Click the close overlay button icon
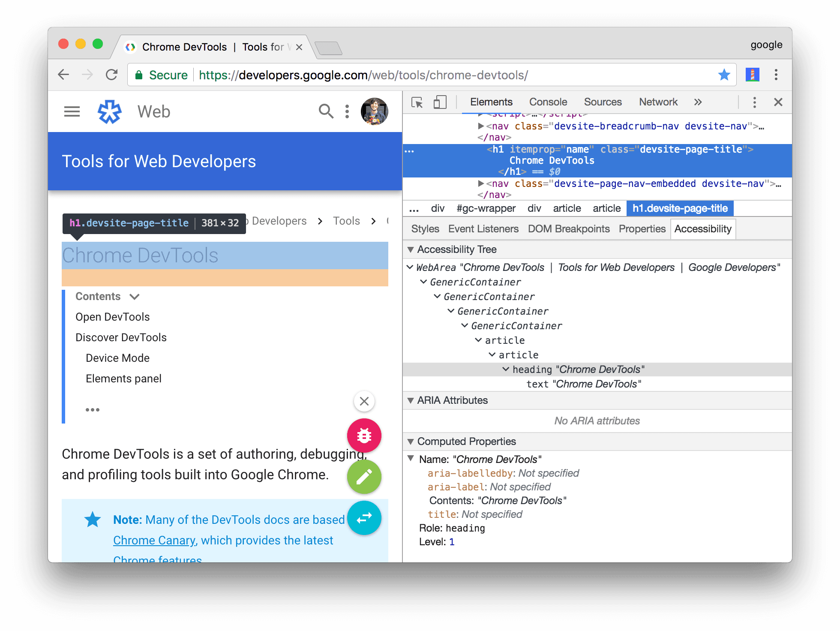 [364, 401]
